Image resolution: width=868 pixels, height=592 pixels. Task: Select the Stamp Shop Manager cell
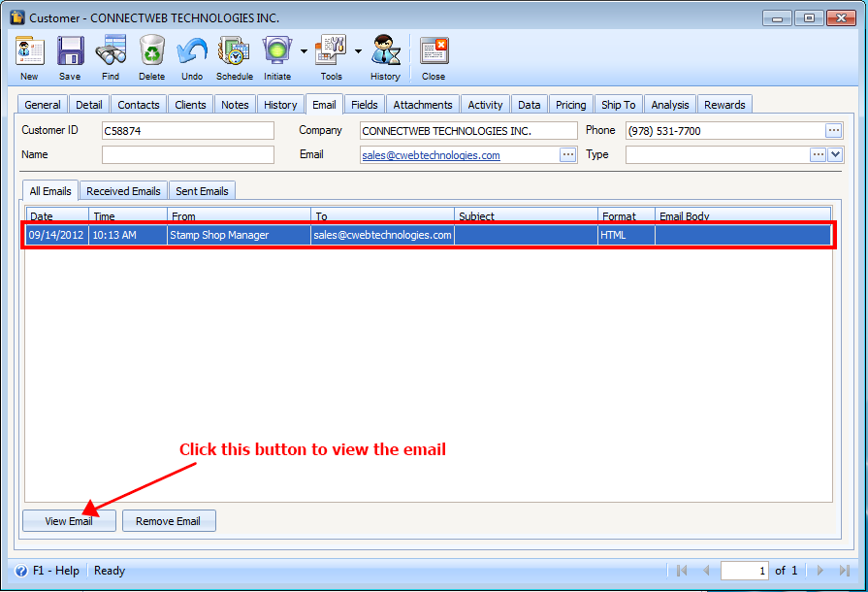coord(239,235)
